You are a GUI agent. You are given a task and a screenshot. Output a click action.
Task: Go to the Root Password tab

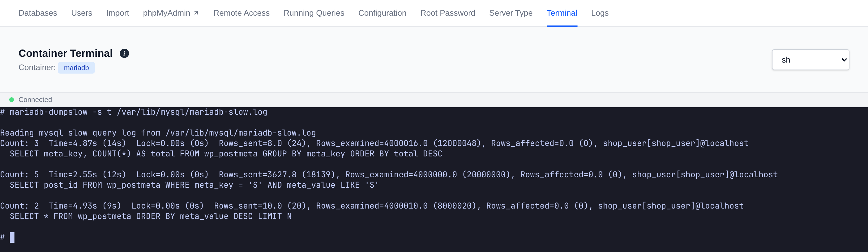tap(448, 13)
